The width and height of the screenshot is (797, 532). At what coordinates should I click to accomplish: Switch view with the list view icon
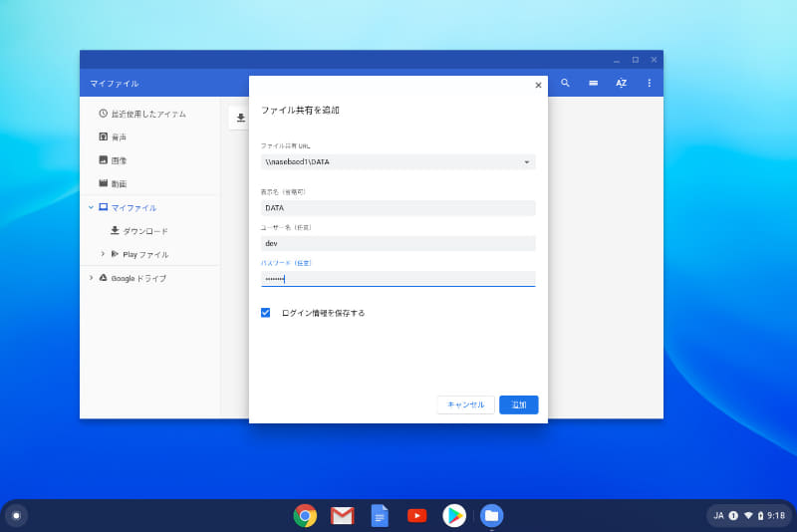[x=593, y=83]
